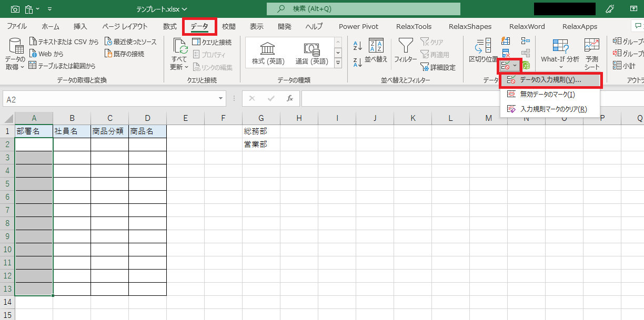Open 既存の接続 (existing connections)
644x320 pixels.
(x=124, y=54)
